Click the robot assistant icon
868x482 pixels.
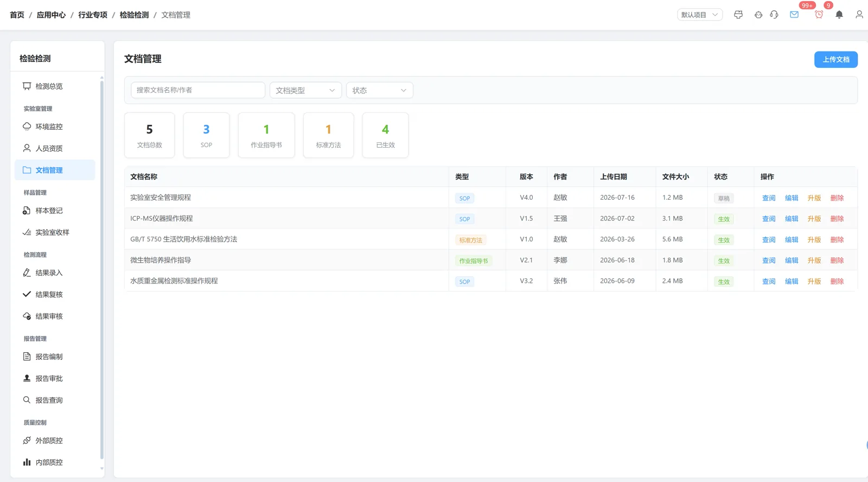pyautogui.click(x=758, y=15)
